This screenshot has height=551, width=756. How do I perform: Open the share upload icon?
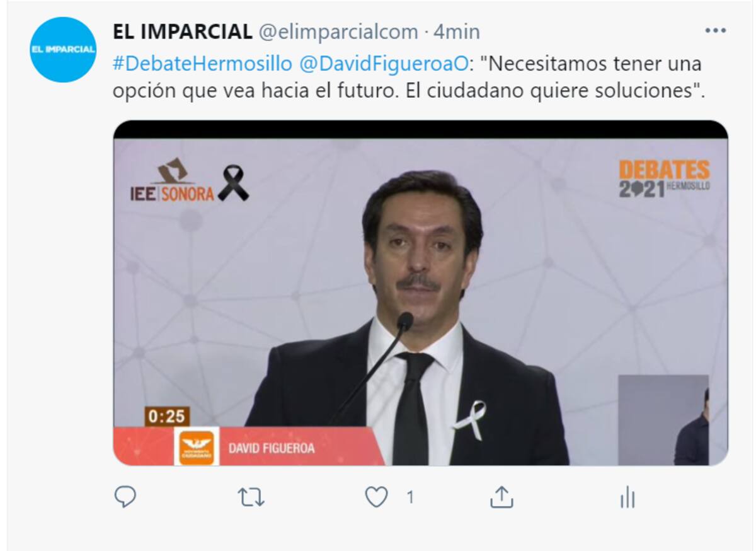point(502,498)
